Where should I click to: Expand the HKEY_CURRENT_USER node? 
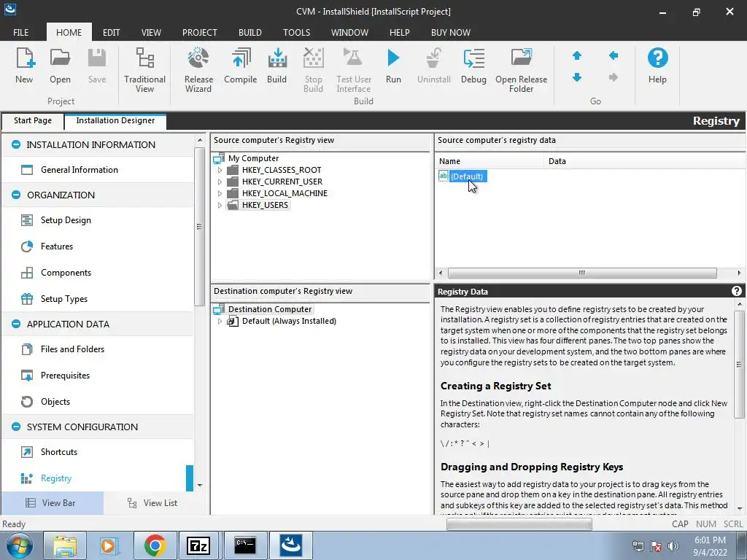(220, 182)
